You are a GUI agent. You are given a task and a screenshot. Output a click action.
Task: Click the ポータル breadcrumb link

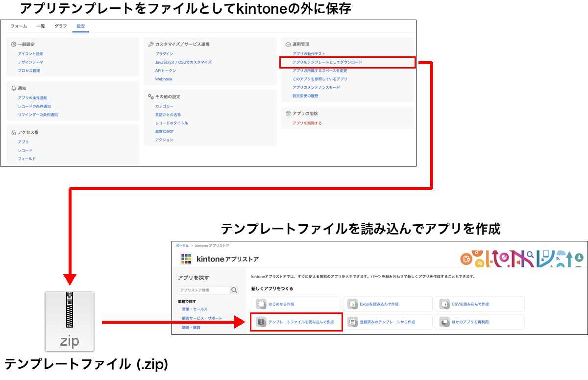(182, 245)
